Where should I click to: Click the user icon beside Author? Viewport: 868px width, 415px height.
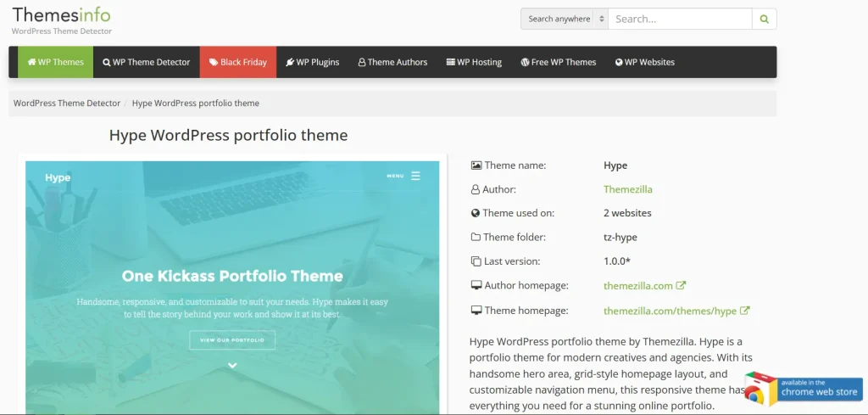pos(476,189)
